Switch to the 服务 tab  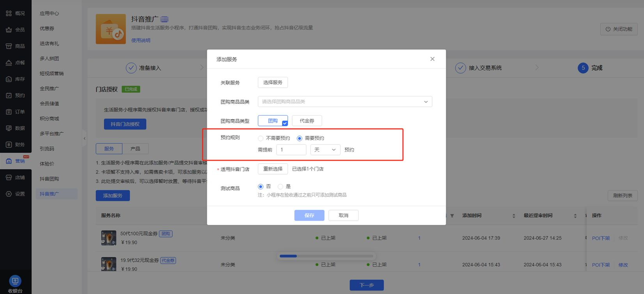109,149
